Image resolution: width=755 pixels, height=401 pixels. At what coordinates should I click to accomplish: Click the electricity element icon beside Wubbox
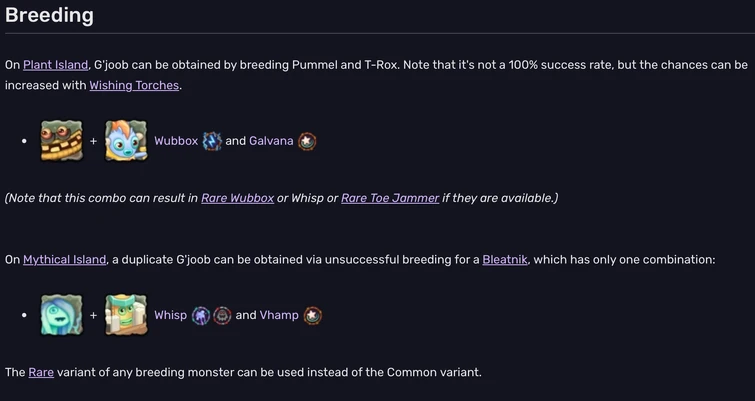coord(212,141)
